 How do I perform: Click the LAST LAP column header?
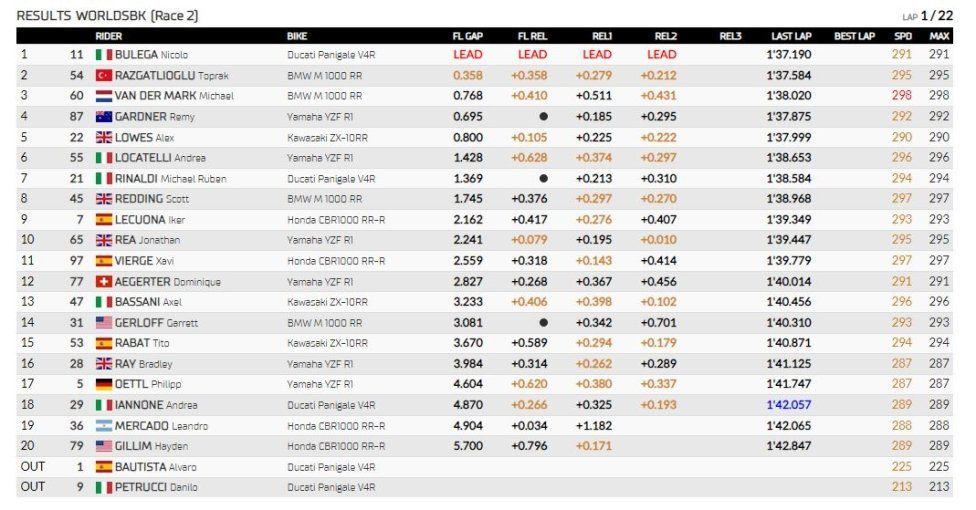(791, 36)
